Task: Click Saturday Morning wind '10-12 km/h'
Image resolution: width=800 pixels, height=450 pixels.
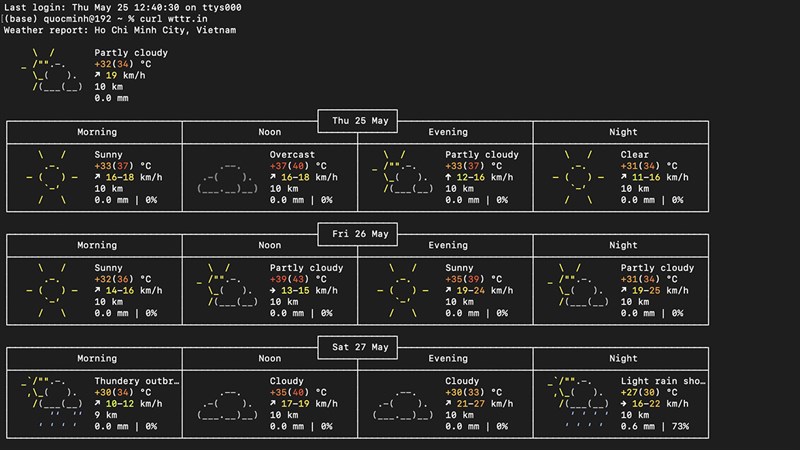Action: coord(134,404)
